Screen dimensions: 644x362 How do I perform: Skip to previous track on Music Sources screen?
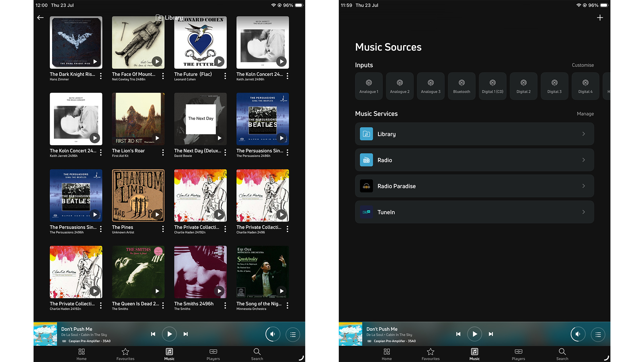tap(458, 334)
